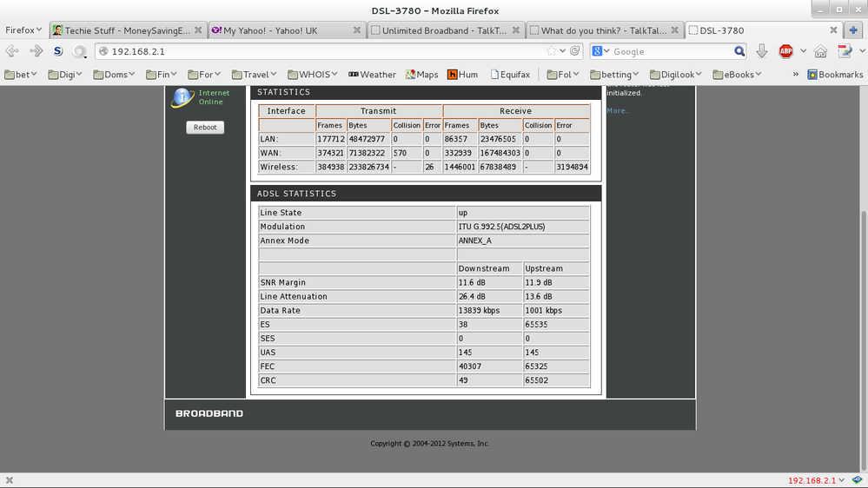Open the search engine selector dropdown
868x488 pixels.
(600, 51)
